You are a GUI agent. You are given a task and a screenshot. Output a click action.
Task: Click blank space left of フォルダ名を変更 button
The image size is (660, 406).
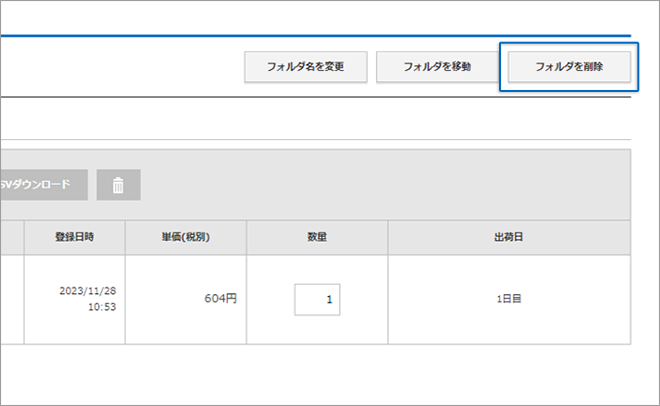[x=120, y=67]
